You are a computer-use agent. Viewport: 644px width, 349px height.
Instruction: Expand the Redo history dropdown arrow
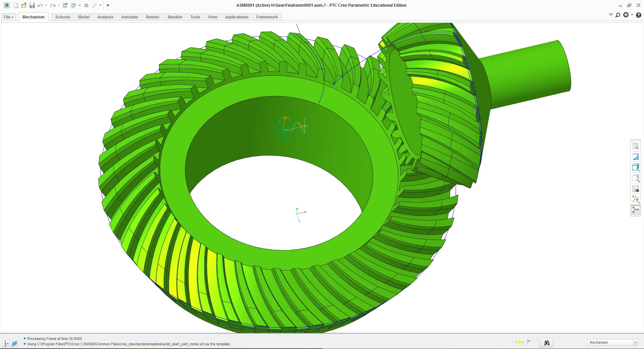pos(59,5)
